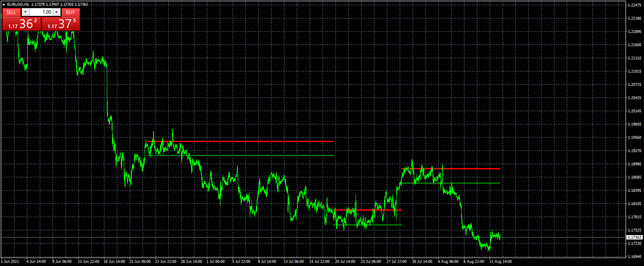The width and height of the screenshot is (644, 266).
Task: Click the 16 Jun 14:00 time label
Action: (x=114, y=262)
